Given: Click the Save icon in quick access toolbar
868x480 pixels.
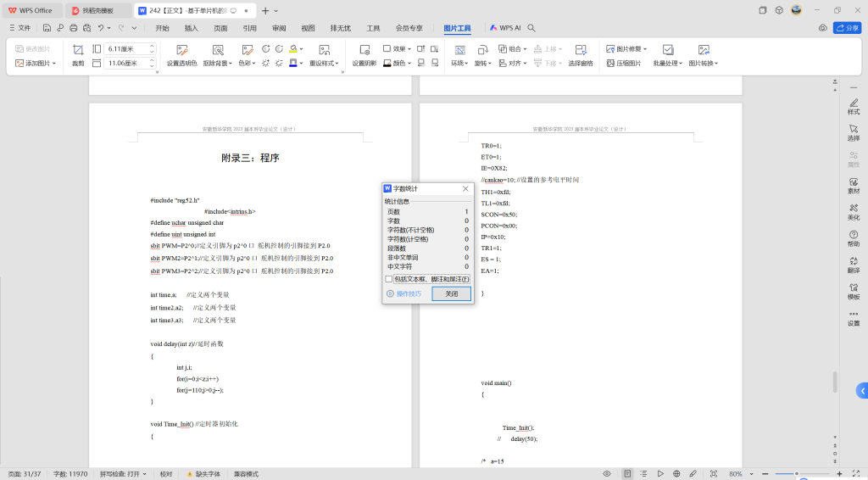Looking at the screenshot, I should [47, 28].
